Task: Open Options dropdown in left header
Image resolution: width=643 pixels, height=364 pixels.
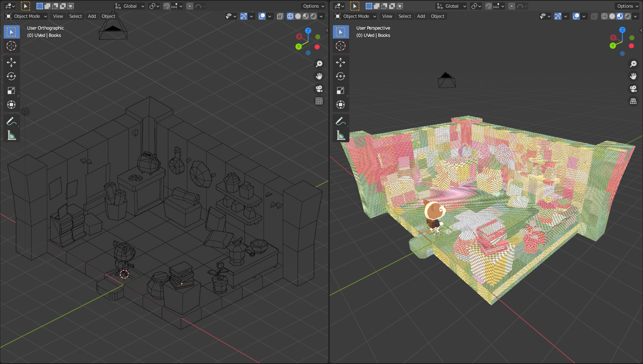Action: 313,6
